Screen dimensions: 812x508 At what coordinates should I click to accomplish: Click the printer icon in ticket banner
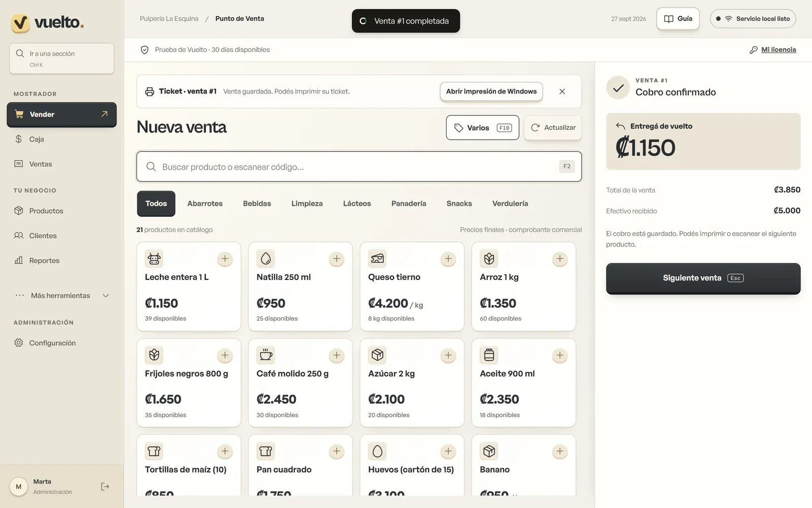click(x=150, y=91)
